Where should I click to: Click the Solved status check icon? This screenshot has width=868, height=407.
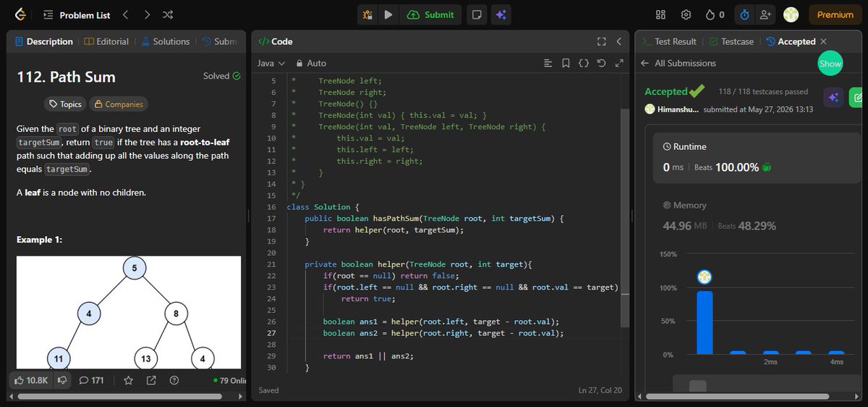click(236, 76)
